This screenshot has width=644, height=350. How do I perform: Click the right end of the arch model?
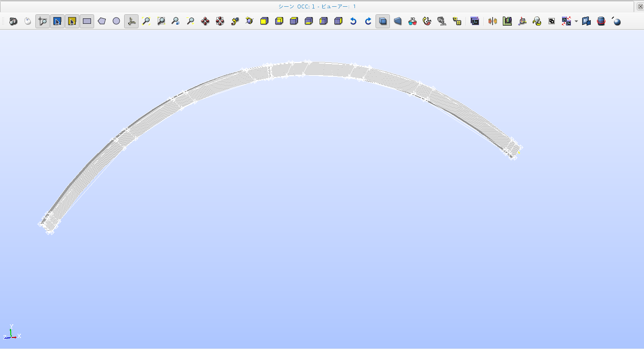[x=513, y=149]
